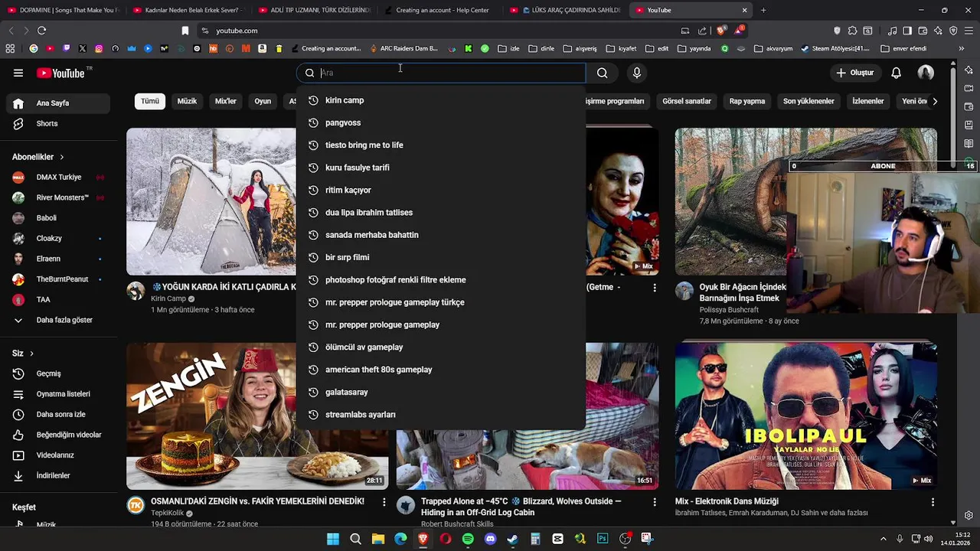The width and height of the screenshot is (980, 551).
Task: Select the 'kirin camp' search suggestion
Action: pyautogui.click(x=441, y=100)
